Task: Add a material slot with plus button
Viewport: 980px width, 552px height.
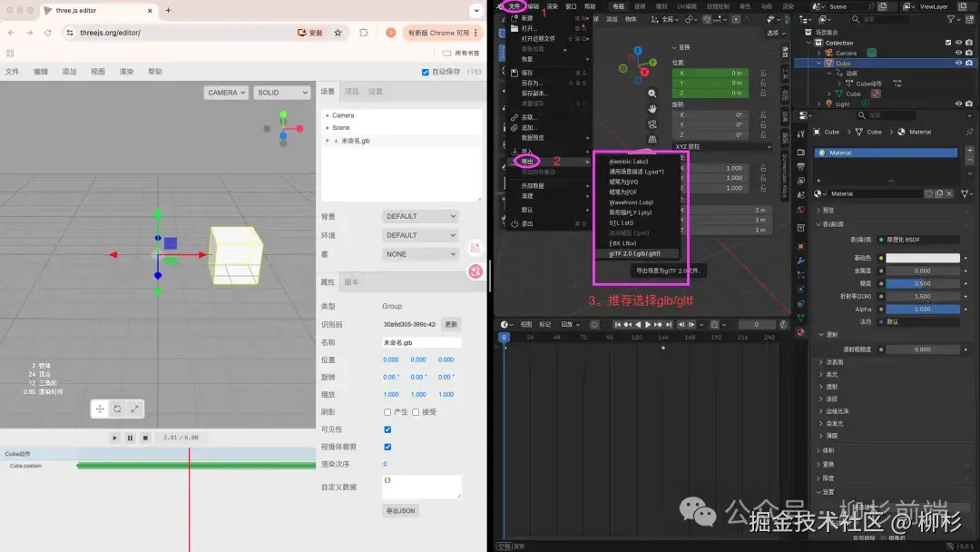Action: click(x=969, y=151)
